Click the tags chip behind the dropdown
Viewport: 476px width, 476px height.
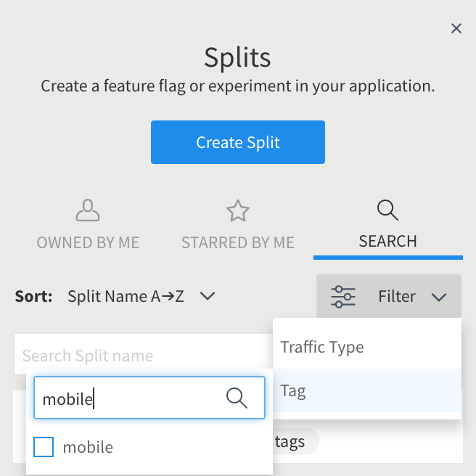[x=293, y=441]
